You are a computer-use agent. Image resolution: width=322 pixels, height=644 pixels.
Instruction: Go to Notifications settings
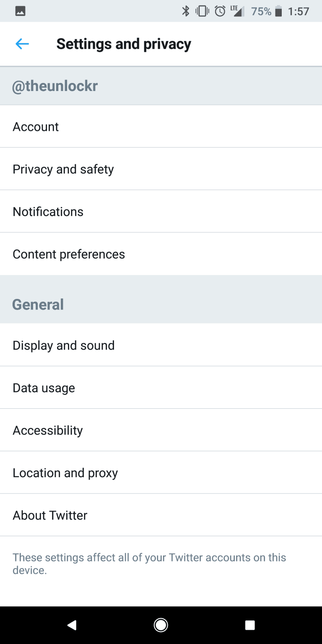click(161, 211)
